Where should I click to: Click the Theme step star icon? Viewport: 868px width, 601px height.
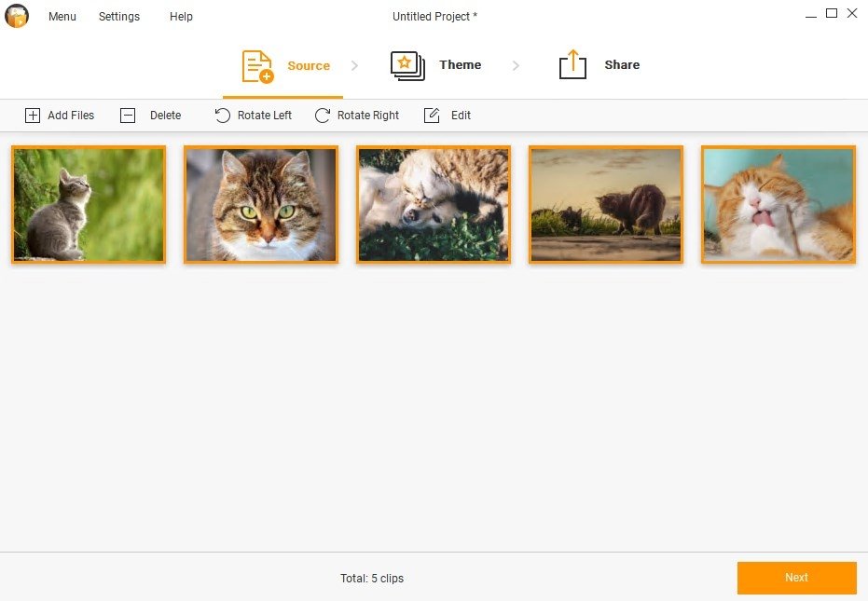tap(408, 65)
